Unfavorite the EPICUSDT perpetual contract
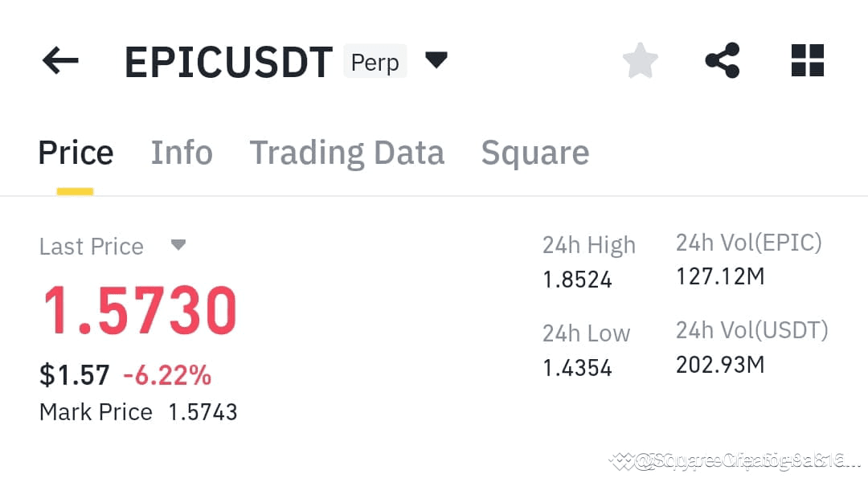The image size is (868, 478). [640, 59]
